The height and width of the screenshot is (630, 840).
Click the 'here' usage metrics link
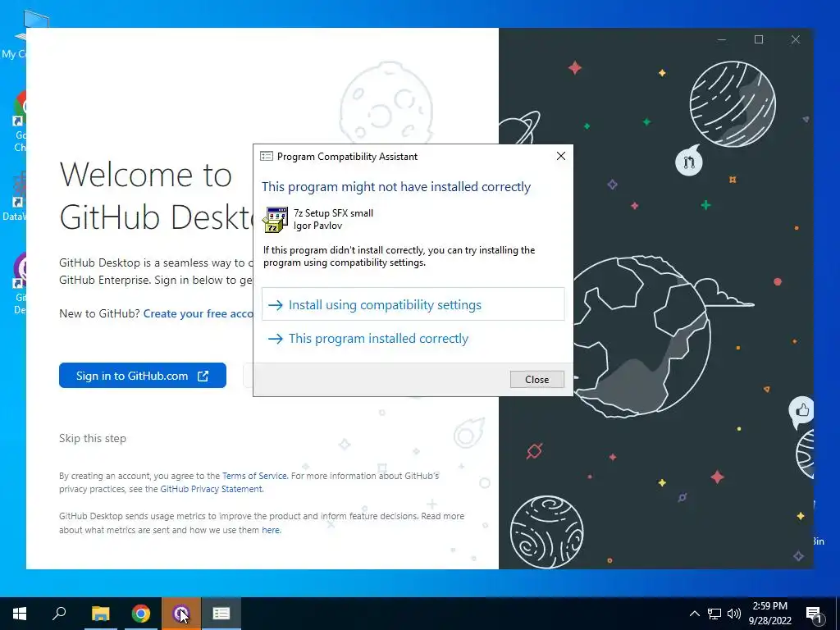point(271,530)
